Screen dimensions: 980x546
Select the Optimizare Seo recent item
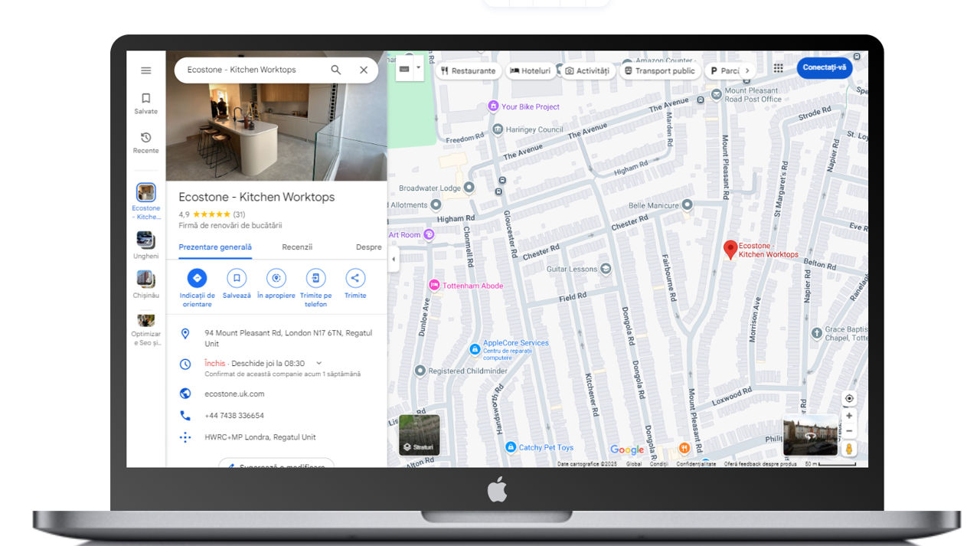[x=145, y=329]
